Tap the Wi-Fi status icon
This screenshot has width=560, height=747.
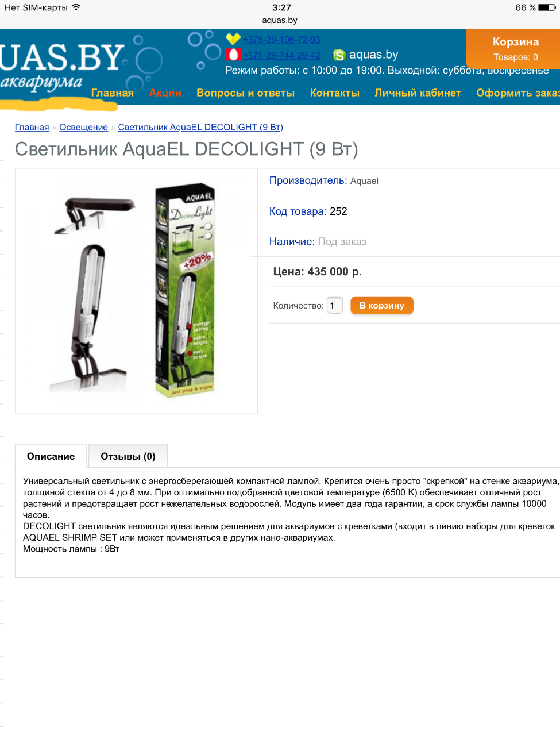point(76,7)
